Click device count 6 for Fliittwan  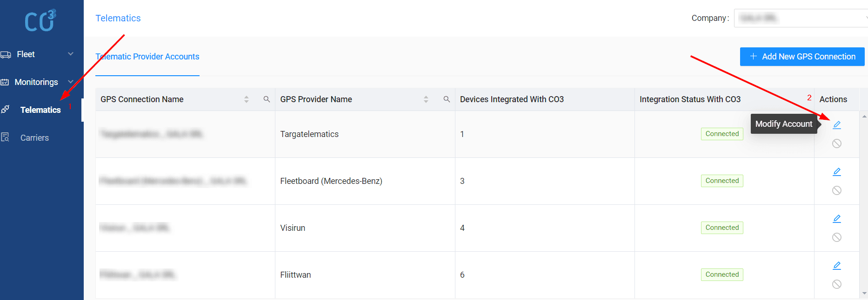pyautogui.click(x=462, y=275)
